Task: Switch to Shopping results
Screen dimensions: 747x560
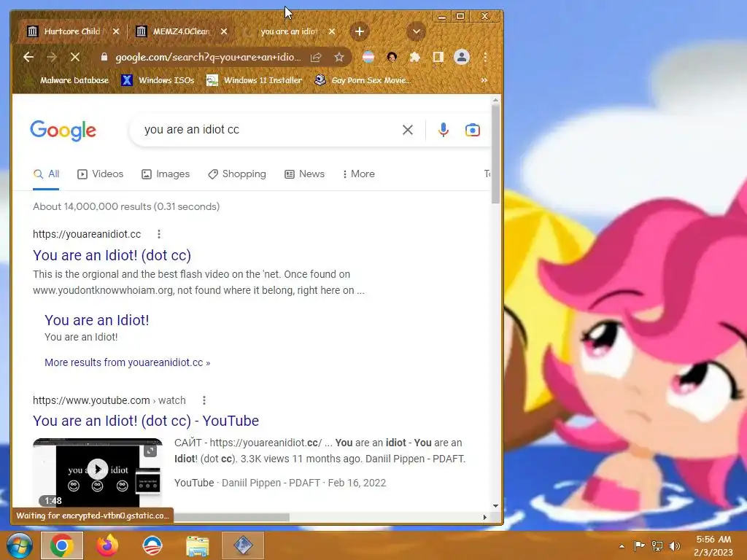Action: (237, 174)
